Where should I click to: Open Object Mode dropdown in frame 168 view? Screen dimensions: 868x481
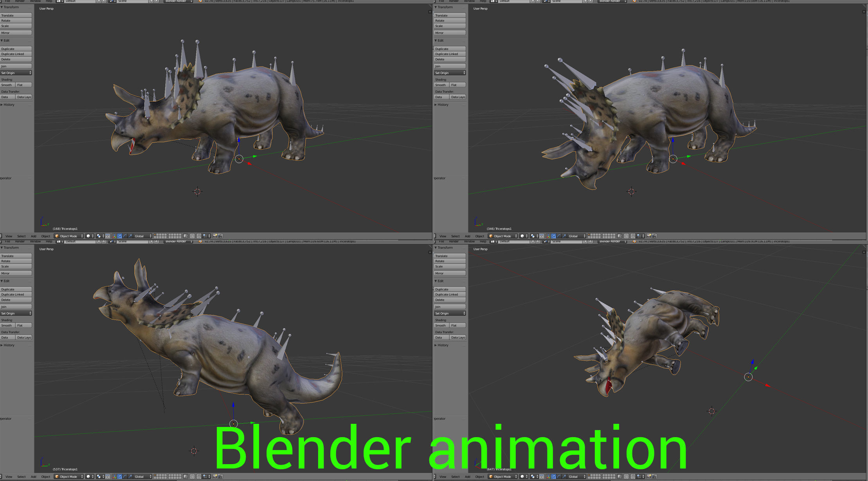pyautogui.click(x=69, y=236)
